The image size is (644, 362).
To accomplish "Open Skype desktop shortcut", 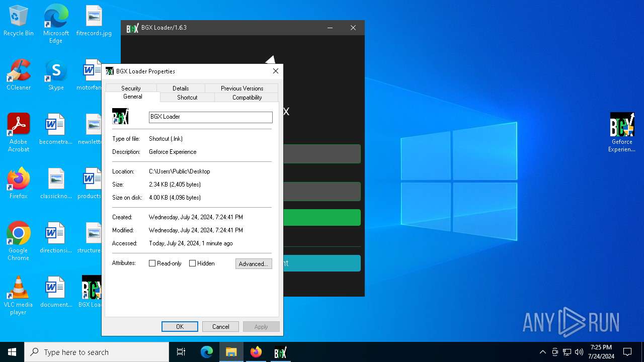I will (56, 75).
